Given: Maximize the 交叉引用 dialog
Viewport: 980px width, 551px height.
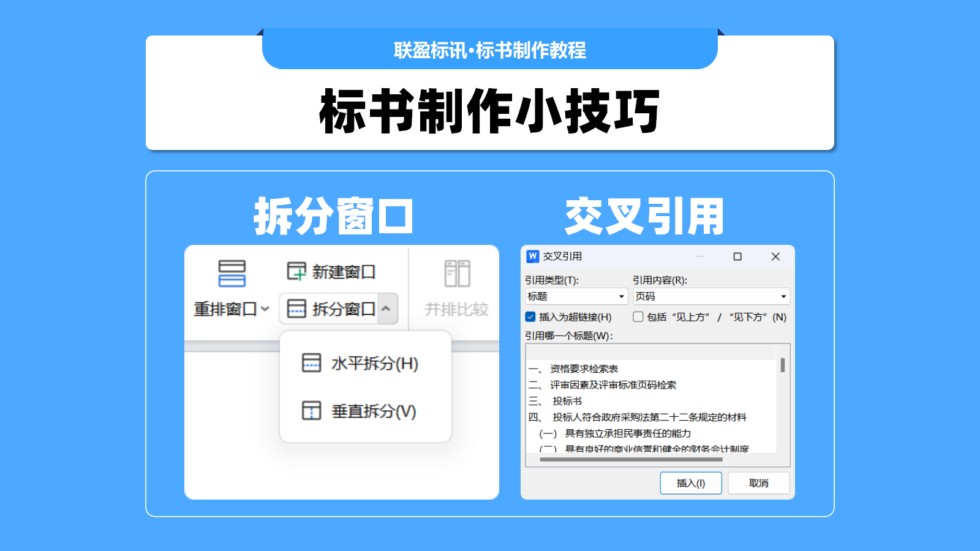Looking at the screenshot, I should pos(737,257).
